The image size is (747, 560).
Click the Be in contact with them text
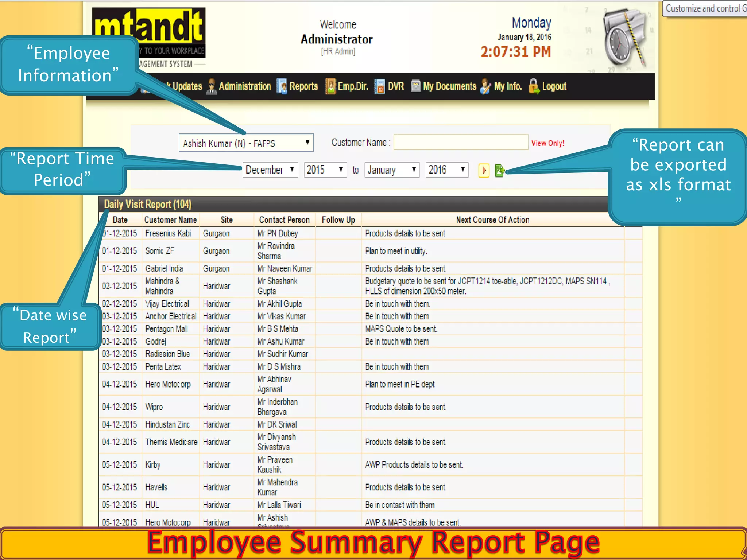pos(400,505)
